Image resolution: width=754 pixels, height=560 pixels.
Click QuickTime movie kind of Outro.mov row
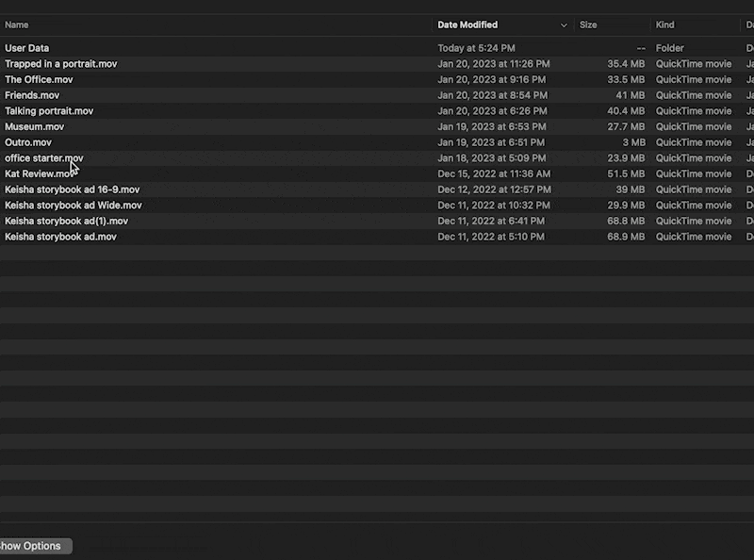[x=694, y=142]
